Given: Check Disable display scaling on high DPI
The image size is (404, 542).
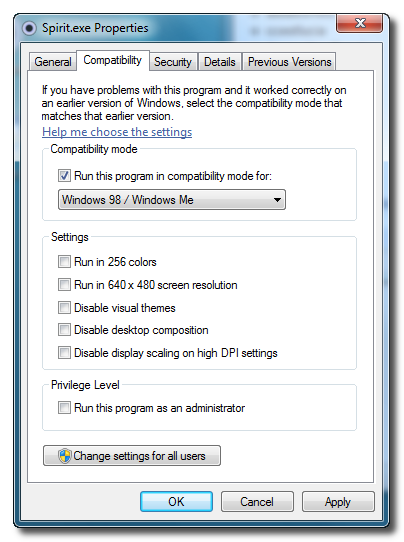Looking at the screenshot, I should [x=64, y=353].
